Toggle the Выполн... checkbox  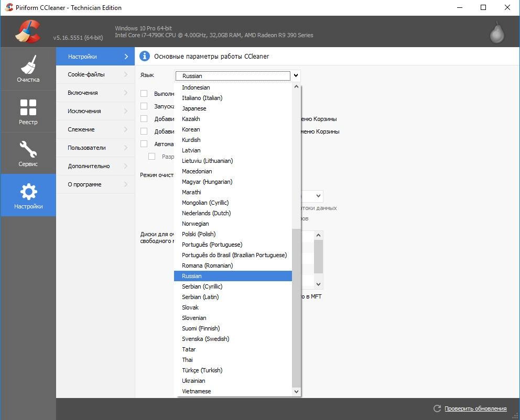tap(144, 93)
